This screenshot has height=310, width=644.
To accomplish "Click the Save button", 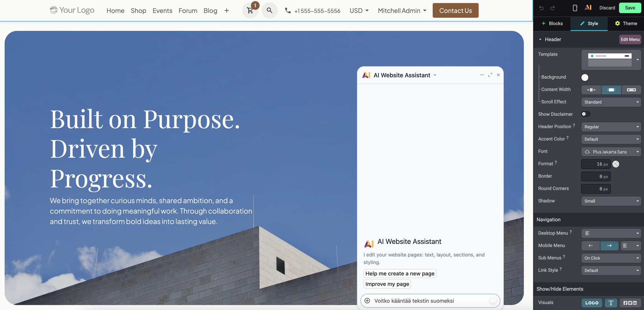I will (x=630, y=8).
